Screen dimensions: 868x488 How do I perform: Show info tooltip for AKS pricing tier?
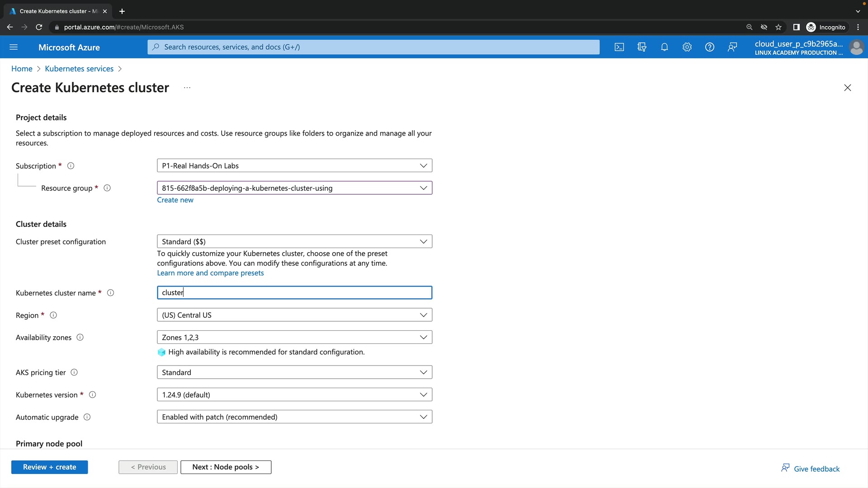tap(74, 372)
